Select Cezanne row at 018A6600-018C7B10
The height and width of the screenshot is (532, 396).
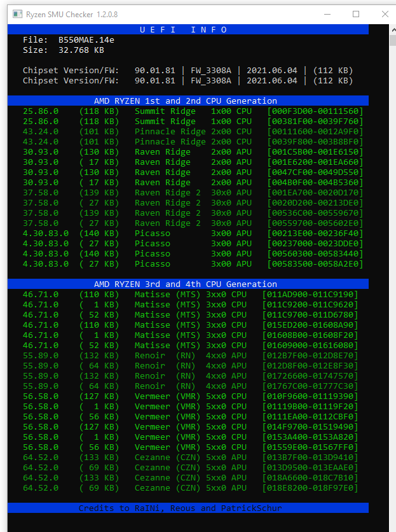point(191,478)
